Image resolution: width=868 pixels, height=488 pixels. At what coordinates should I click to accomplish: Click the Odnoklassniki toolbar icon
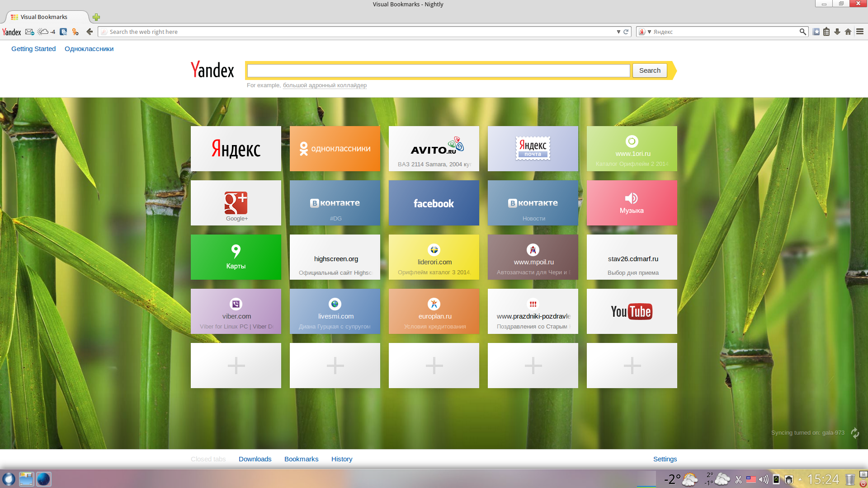click(x=75, y=32)
